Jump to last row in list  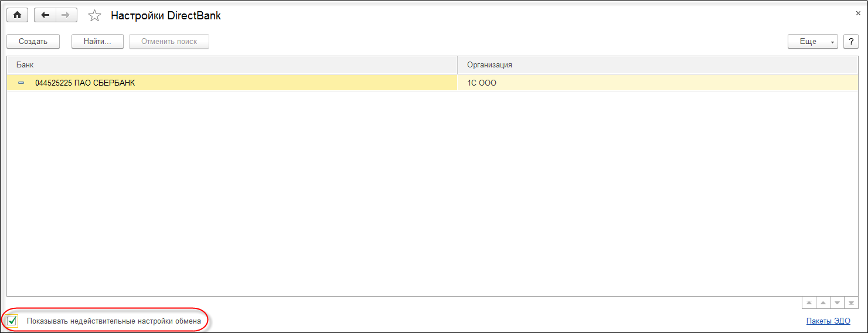[851, 303]
